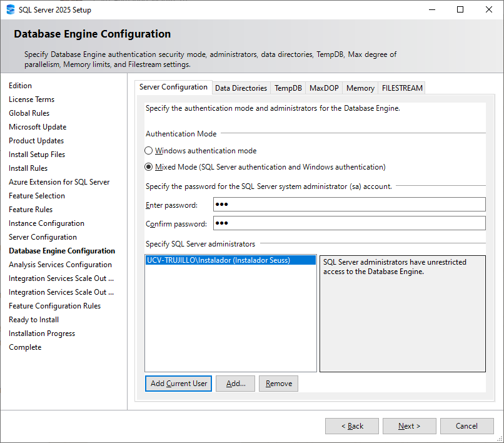
Task: Click the SQL Server Setup title bar icon
Action: click(11, 9)
